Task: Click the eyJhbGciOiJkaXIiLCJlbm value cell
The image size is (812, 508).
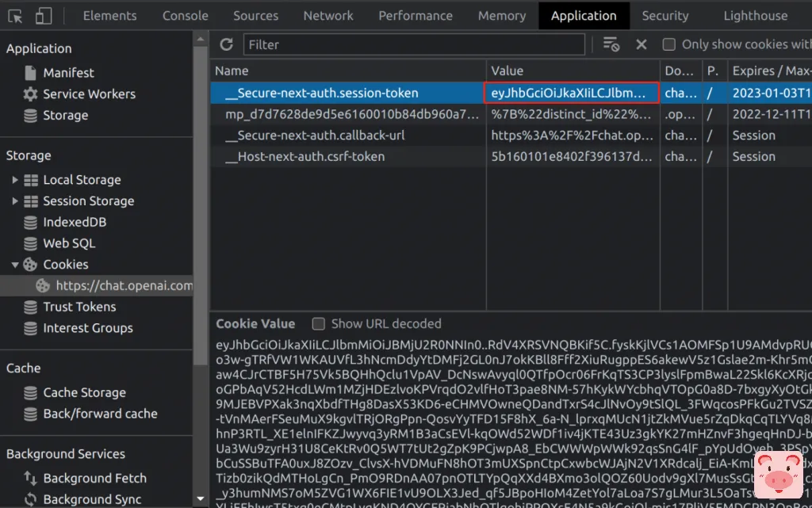Action: click(x=572, y=93)
